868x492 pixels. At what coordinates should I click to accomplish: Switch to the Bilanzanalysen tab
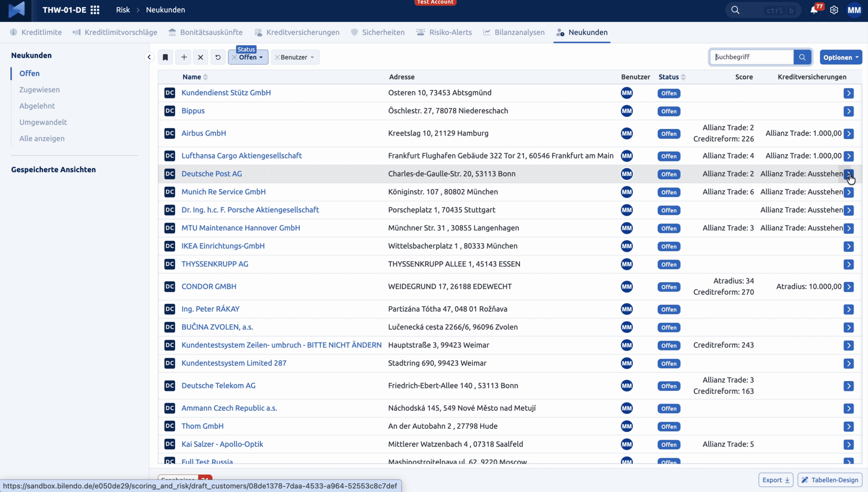pos(514,33)
